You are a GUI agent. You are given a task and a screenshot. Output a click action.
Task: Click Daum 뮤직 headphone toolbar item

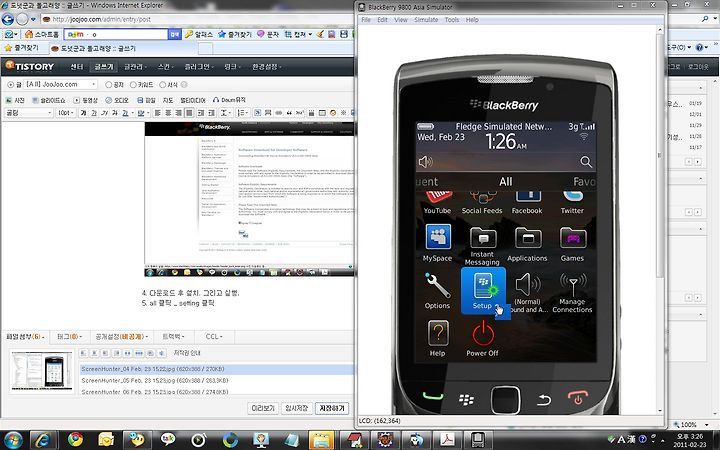click(229, 100)
